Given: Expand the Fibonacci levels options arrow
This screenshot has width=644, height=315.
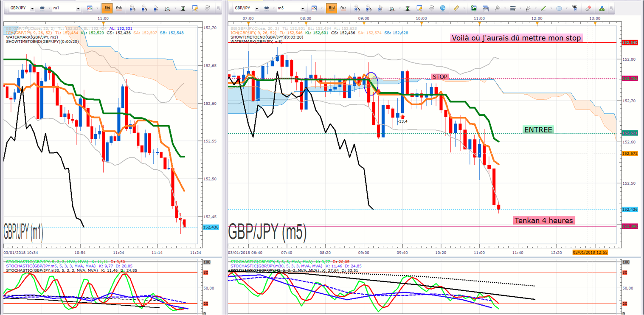Looking at the screenshot, I should (520, 8).
